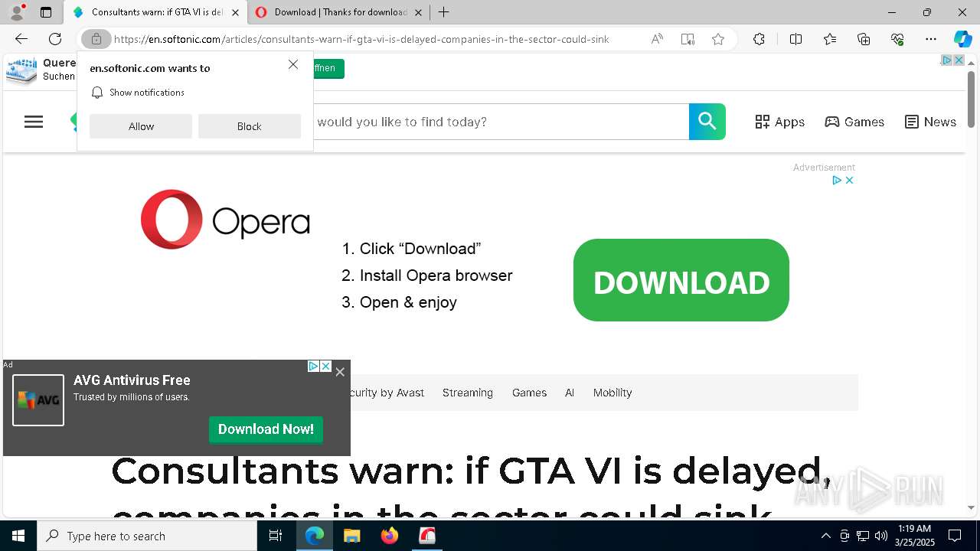Open Browser essentials heart icon

tap(897, 39)
